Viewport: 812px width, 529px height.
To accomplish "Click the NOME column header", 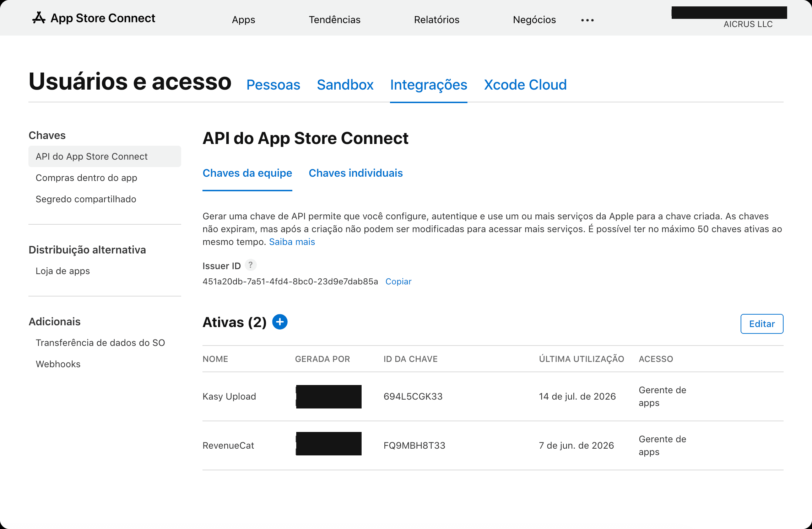I will pos(215,359).
